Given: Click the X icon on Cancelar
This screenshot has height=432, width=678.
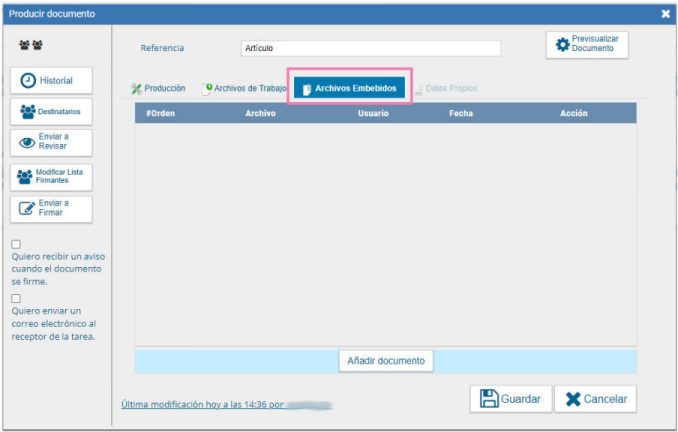Looking at the screenshot, I should pyautogui.click(x=572, y=399).
